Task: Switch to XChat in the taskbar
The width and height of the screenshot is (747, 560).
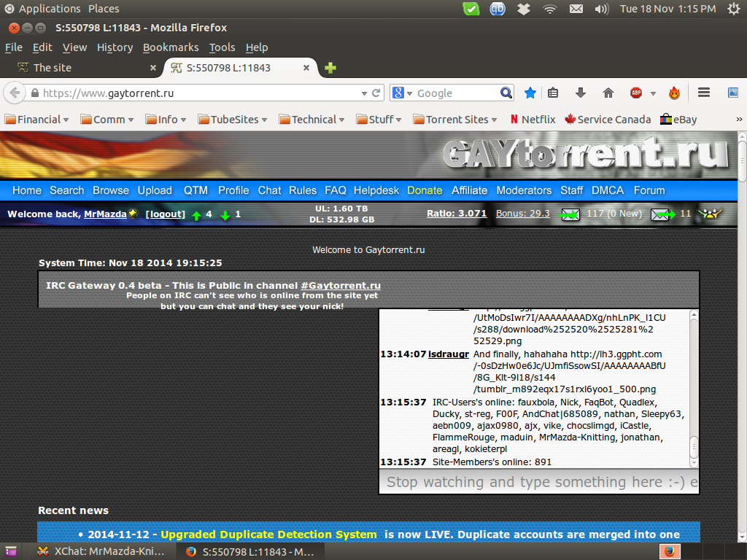Action: (x=101, y=551)
